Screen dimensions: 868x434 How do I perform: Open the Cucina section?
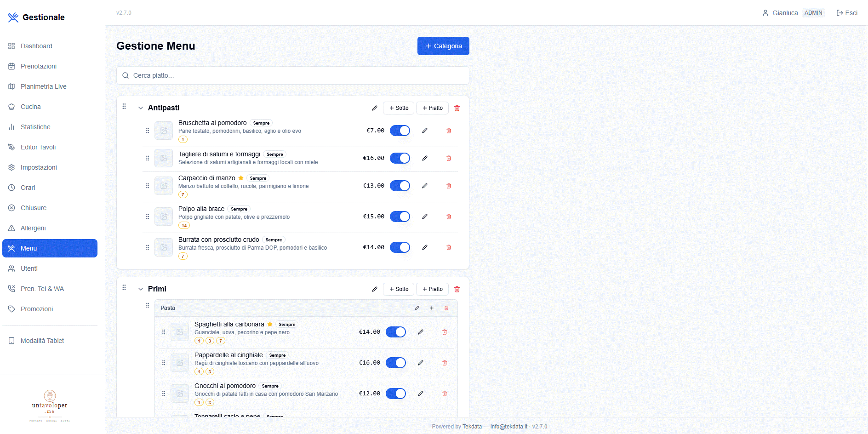point(50,107)
